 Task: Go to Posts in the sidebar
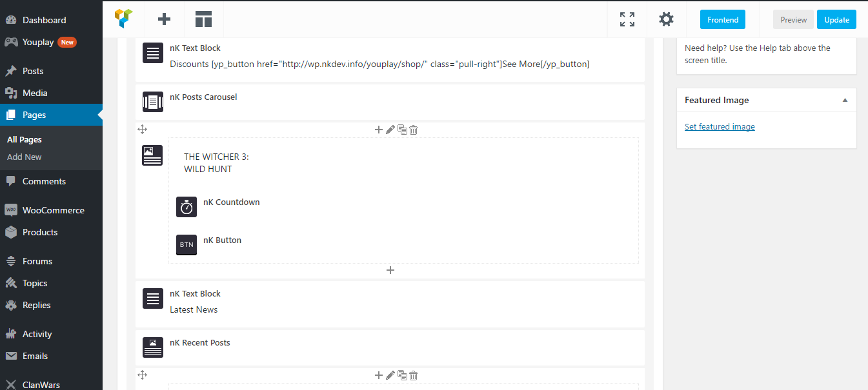pos(51,71)
